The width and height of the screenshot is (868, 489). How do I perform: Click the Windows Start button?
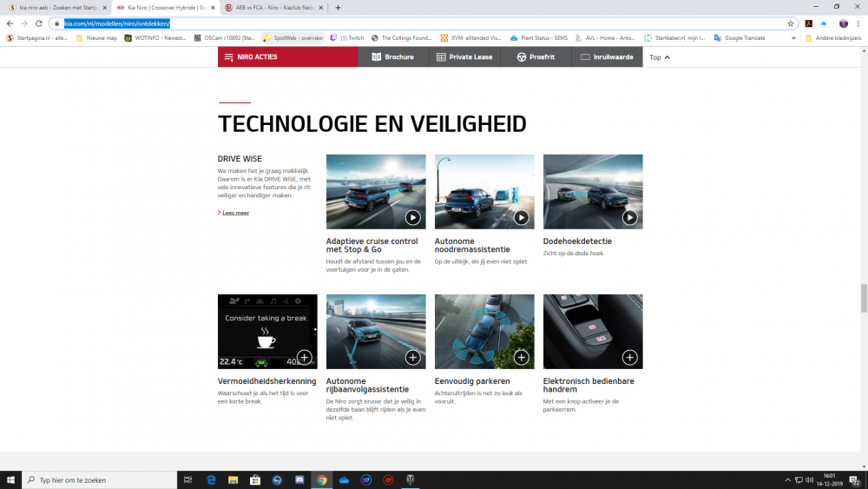(x=10, y=479)
